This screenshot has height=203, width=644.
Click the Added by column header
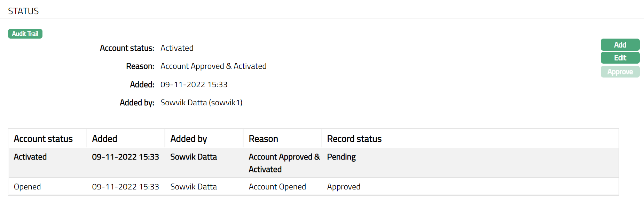tap(189, 139)
